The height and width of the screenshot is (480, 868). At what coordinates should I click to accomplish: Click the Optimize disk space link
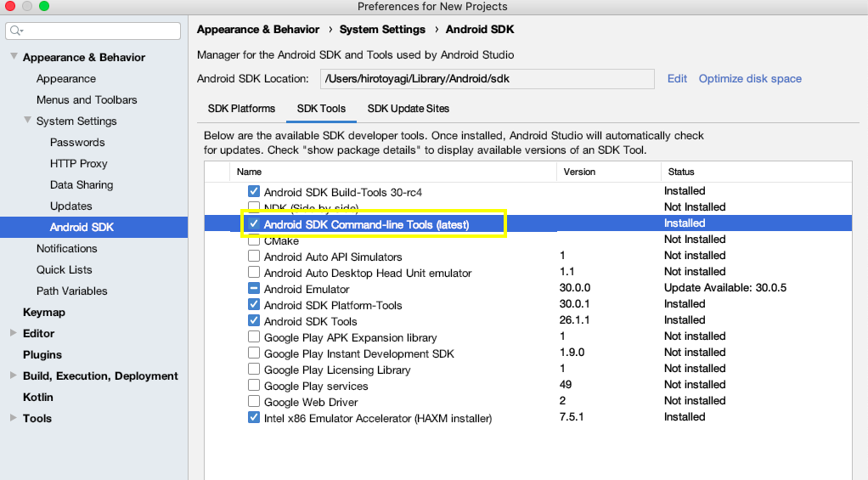click(750, 79)
